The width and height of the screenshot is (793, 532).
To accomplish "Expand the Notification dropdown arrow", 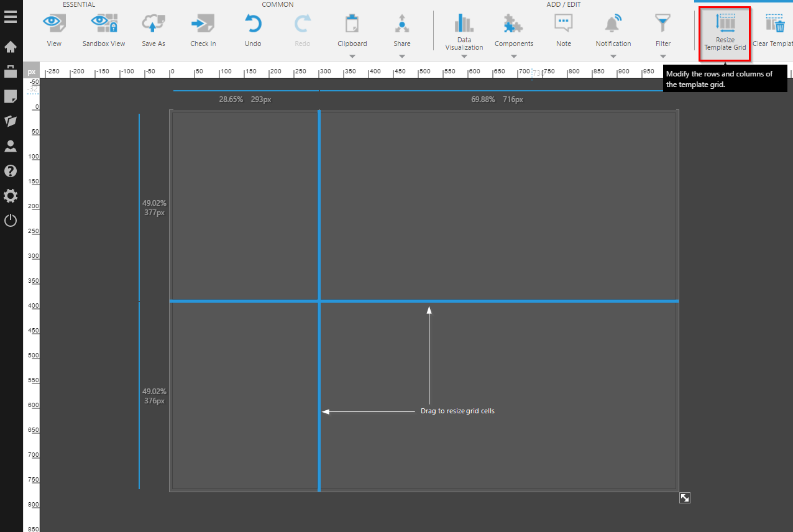I will [613, 57].
